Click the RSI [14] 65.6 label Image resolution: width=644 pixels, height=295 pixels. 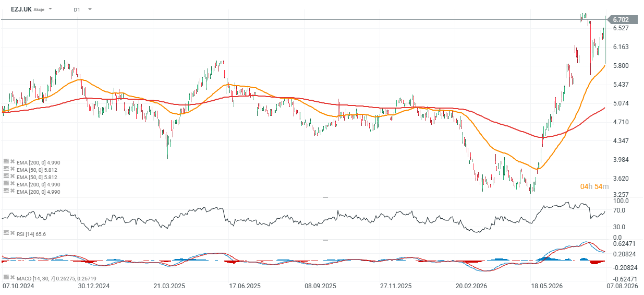click(x=31, y=234)
